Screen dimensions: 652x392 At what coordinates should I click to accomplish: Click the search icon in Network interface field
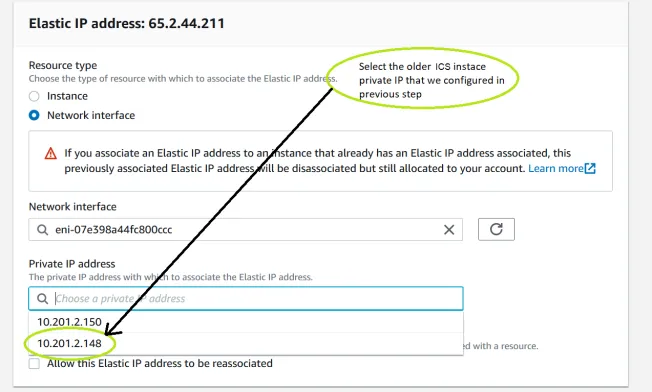[x=42, y=229]
